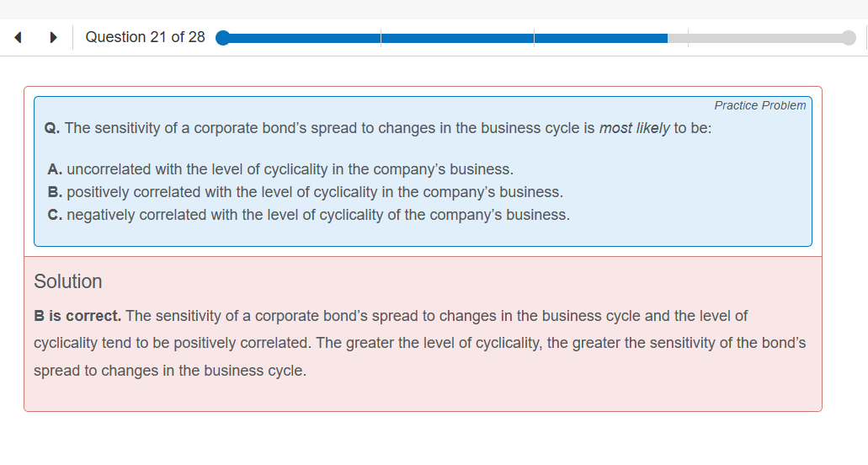Screen dimensions: 868x465
Task: Click the bold "B is correct." text
Action: coord(77,316)
